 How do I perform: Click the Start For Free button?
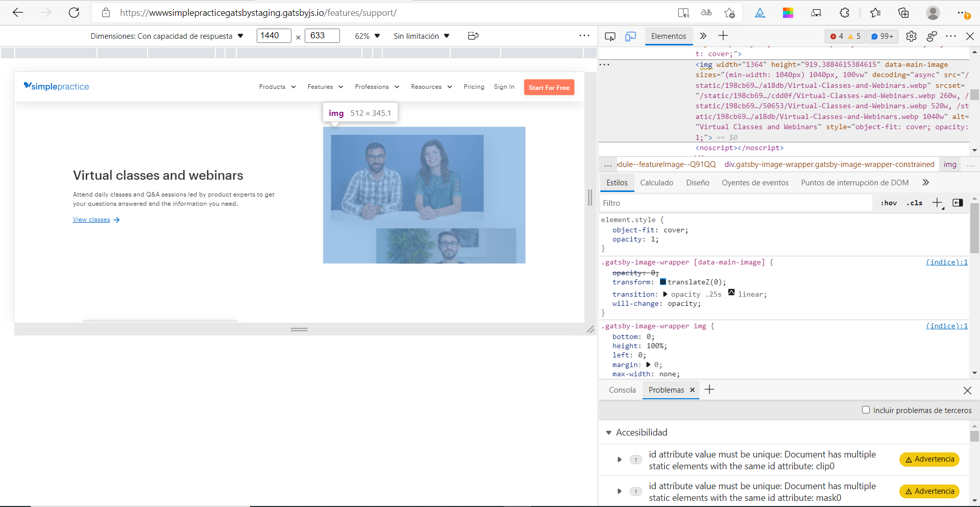pyautogui.click(x=549, y=87)
